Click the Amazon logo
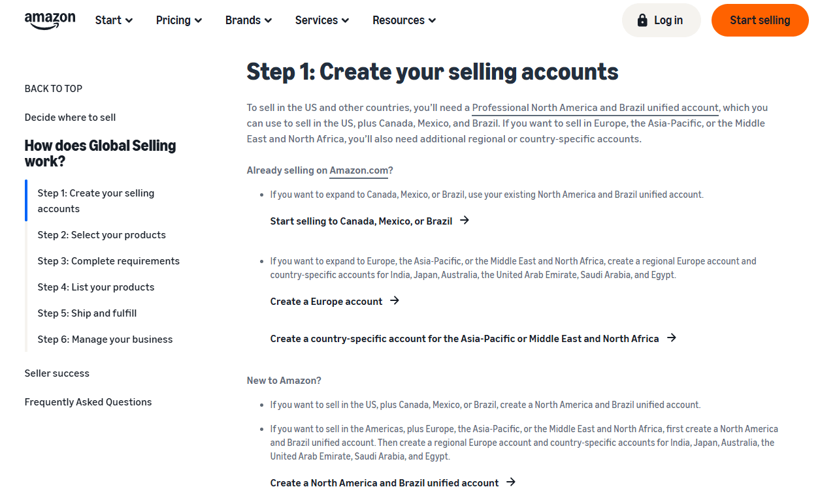The height and width of the screenshot is (504, 837). click(x=50, y=21)
